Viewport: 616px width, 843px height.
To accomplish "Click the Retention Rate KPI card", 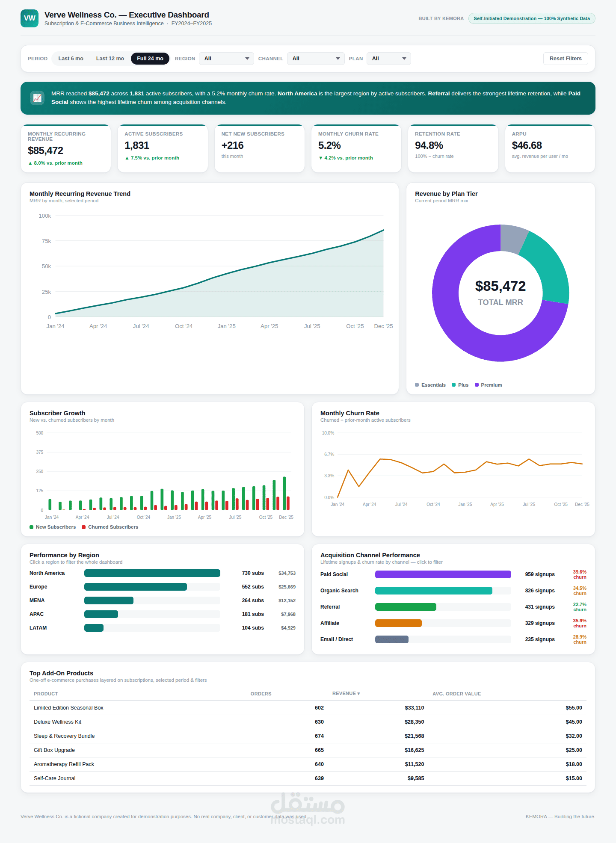I will click(x=453, y=148).
